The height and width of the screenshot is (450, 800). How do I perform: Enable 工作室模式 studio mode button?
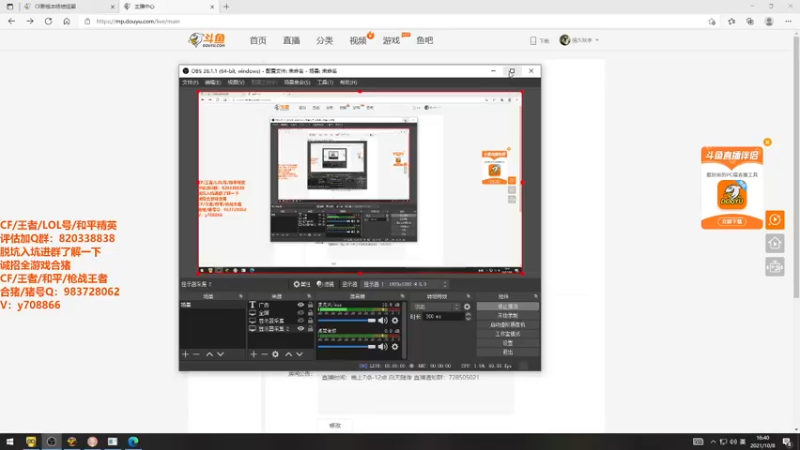pyautogui.click(x=508, y=334)
